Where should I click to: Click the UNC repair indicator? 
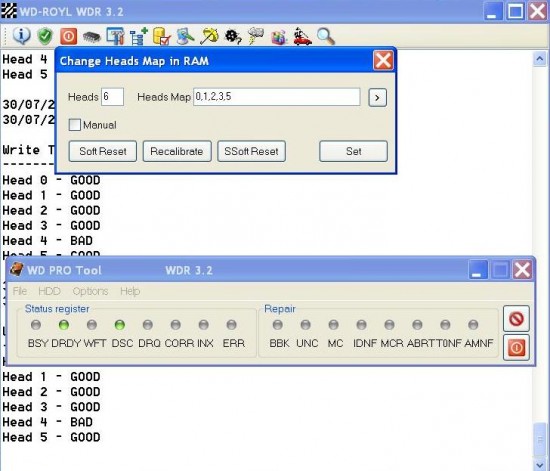coord(306,325)
